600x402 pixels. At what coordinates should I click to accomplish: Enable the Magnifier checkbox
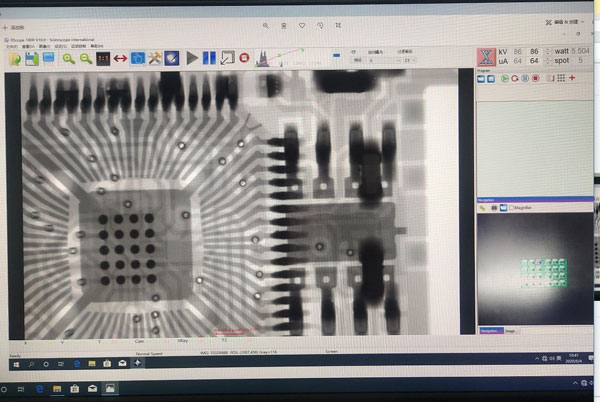coord(513,207)
